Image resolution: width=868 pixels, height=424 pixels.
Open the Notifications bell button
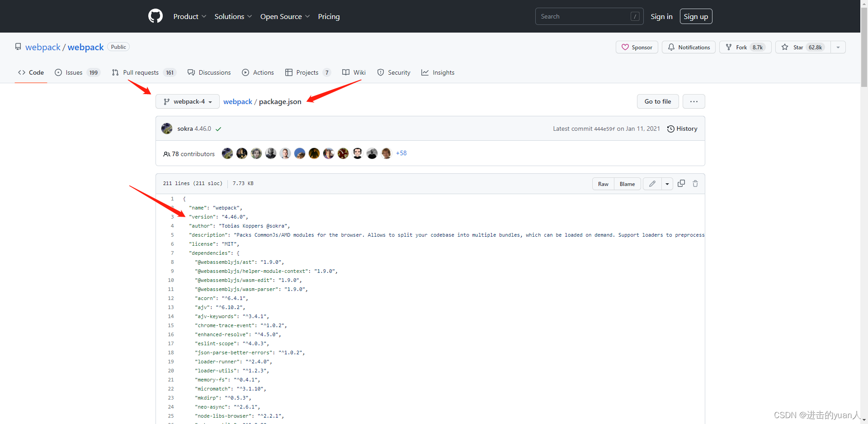pos(689,47)
